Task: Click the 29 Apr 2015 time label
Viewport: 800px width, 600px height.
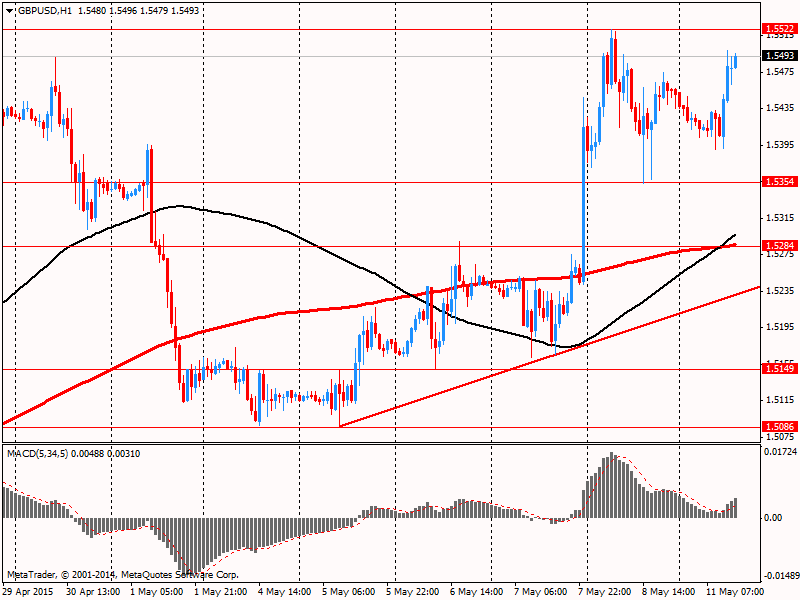Action: tap(28, 592)
